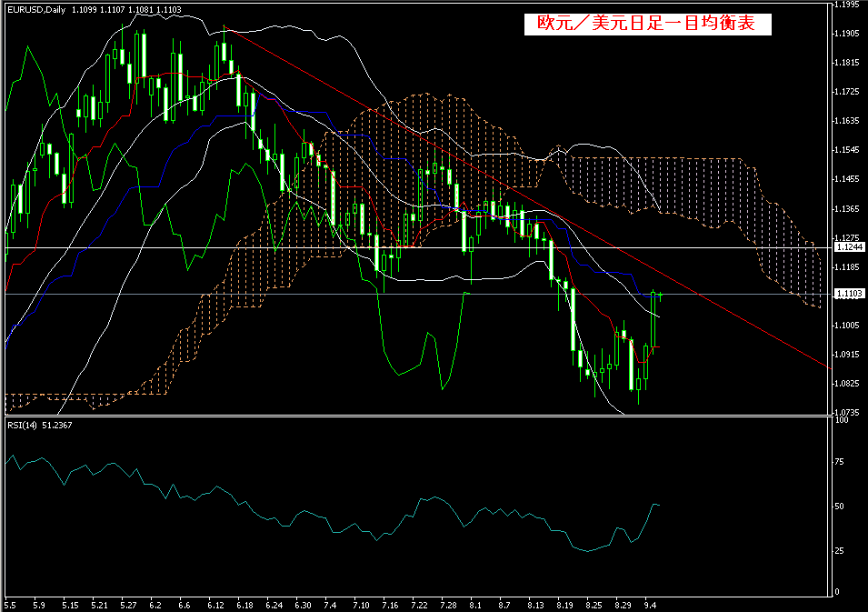The width and height of the screenshot is (868, 612).
Task: Choose the 7.10 date axis label
Action: (x=362, y=606)
